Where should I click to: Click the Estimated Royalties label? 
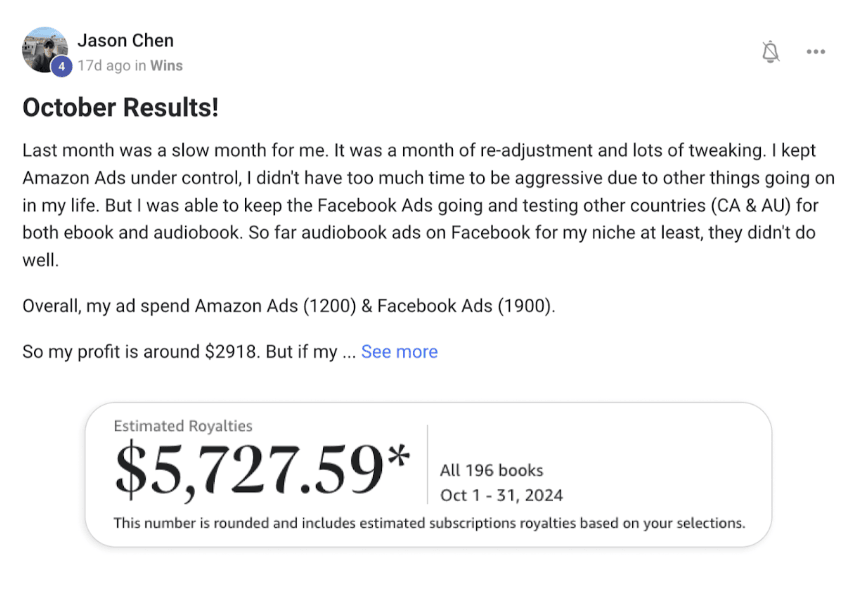point(183,426)
